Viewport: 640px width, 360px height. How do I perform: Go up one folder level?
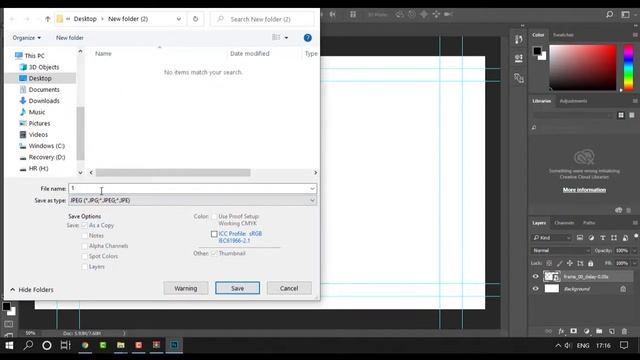pos(48,19)
